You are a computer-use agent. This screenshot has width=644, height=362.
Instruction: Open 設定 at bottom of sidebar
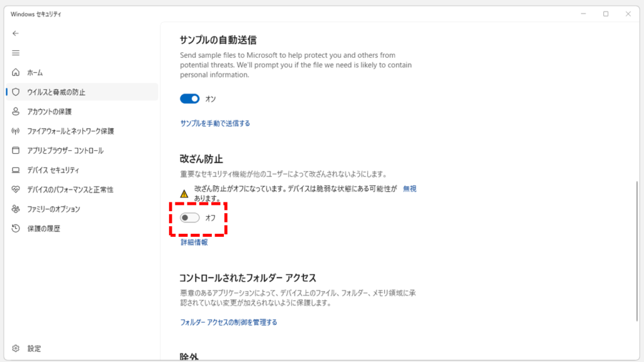[35, 348]
